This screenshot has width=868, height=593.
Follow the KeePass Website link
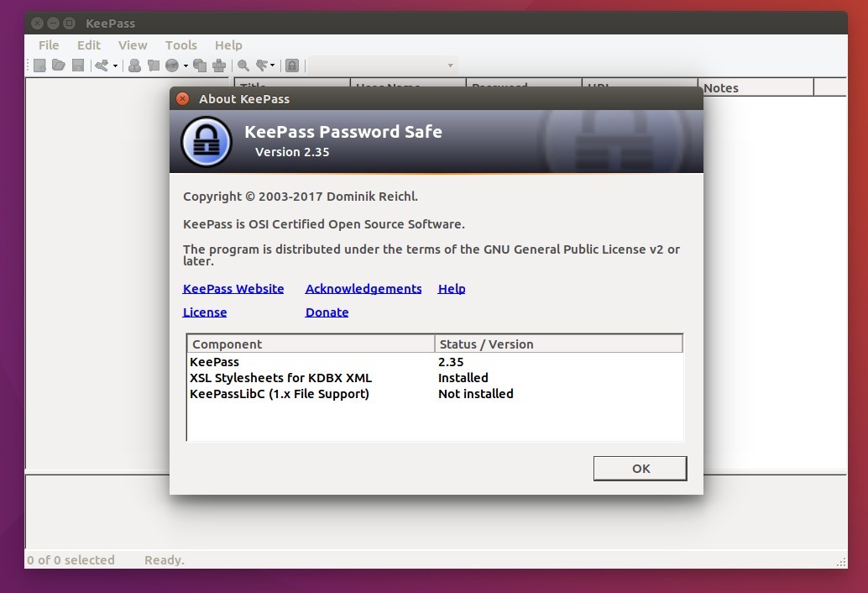coord(233,288)
